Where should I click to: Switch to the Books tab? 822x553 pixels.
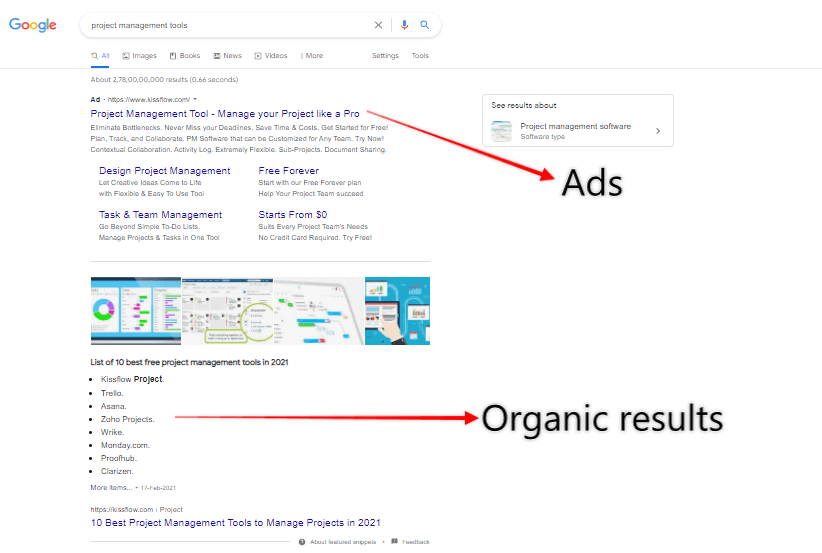coord(185,56)
